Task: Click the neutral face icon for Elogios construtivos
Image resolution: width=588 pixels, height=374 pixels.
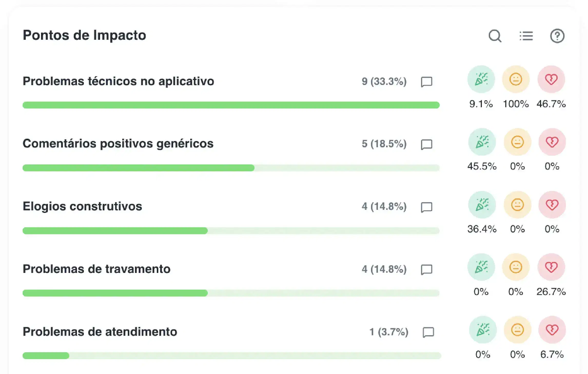Action: 517,204
